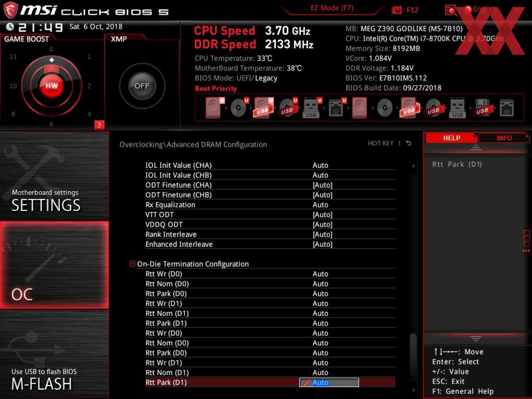Click the DDR Speed 2133 MHz readout
Image resolution: width=532 pixels, height=399 pixels.
coord(254,44)
